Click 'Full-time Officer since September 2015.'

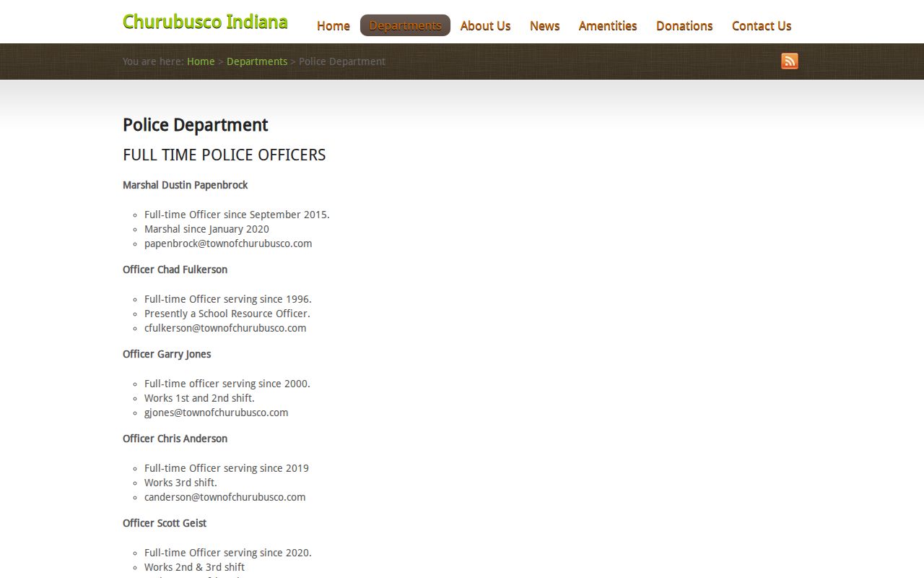[x=237, y=215]
